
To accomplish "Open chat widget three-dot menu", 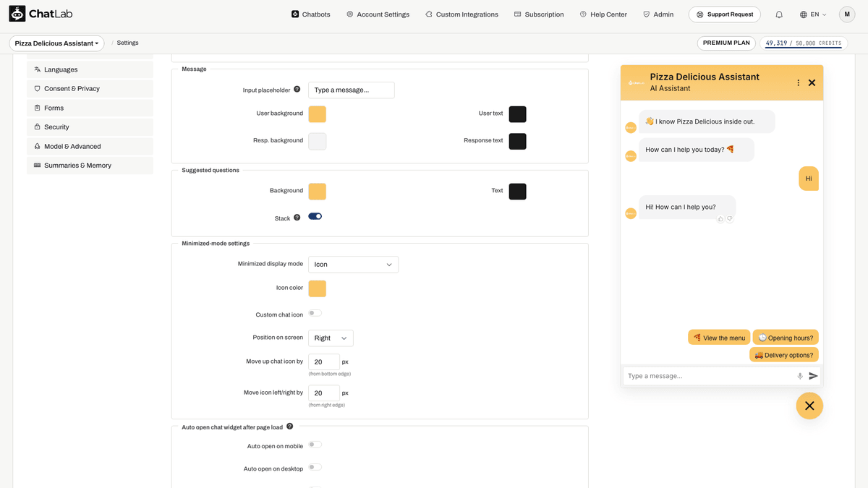I will coord(799,82).
